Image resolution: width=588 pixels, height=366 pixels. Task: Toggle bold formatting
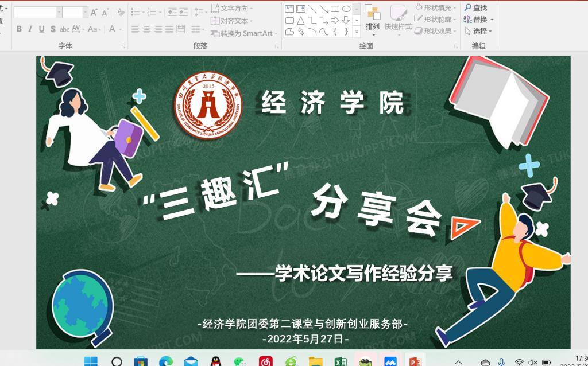coord(19,29)
